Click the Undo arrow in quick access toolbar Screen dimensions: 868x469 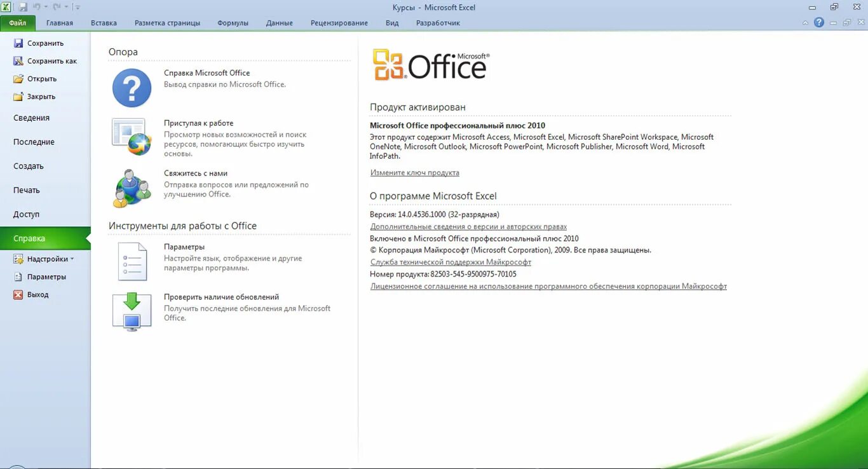pyautogui.click(x=37, y=7)
